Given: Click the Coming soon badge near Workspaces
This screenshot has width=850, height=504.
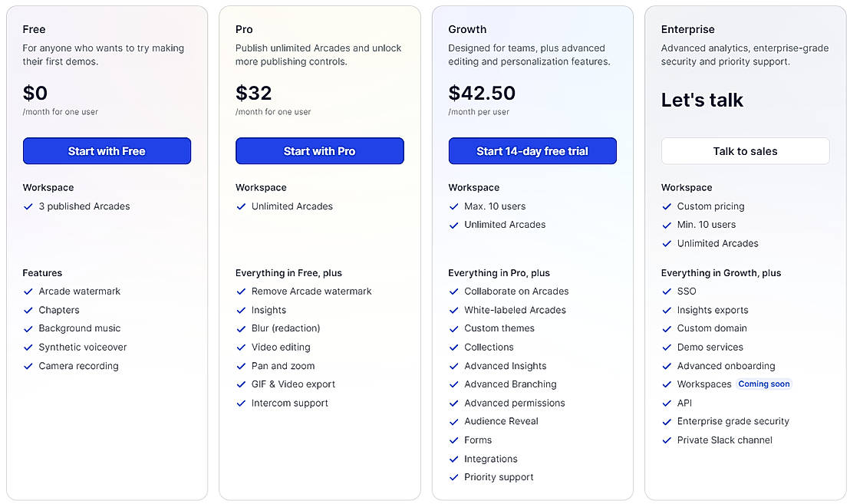Looking at the screenshot, I should pyautogui.click(x=763, y=384).
